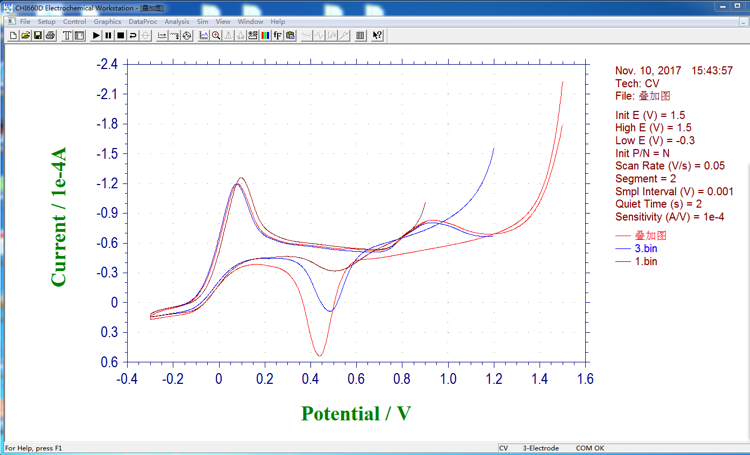Viewport: 750px width, 455px height.
Task: Pause the running experiment
Action: (x=109, y=35)
